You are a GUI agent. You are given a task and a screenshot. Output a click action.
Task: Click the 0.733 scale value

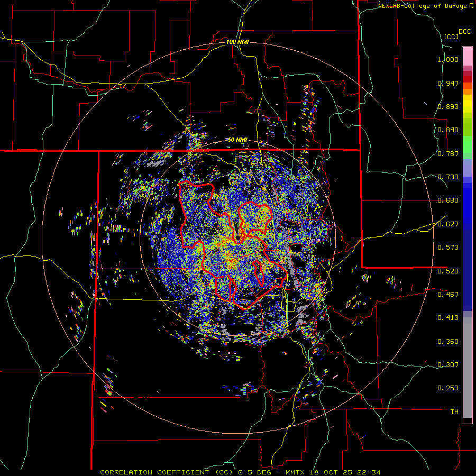tap(448, 177)
